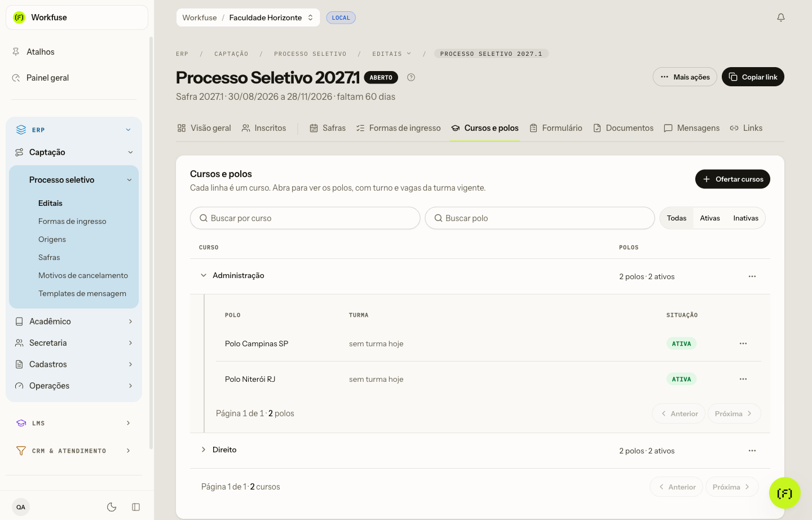Focus the Buscar polo search field
The width and height of the screenshot is (812, 520).
point(540,218)
